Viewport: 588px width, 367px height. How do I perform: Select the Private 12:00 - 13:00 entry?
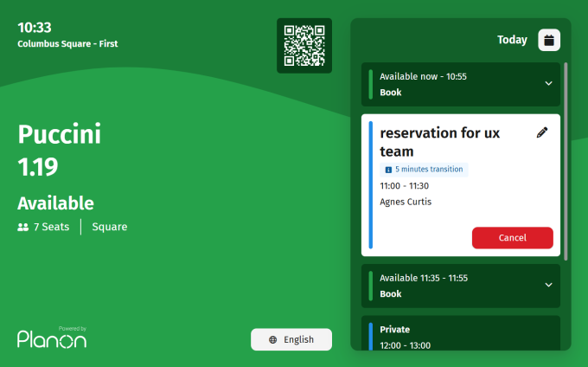click(x=460, y=337)
